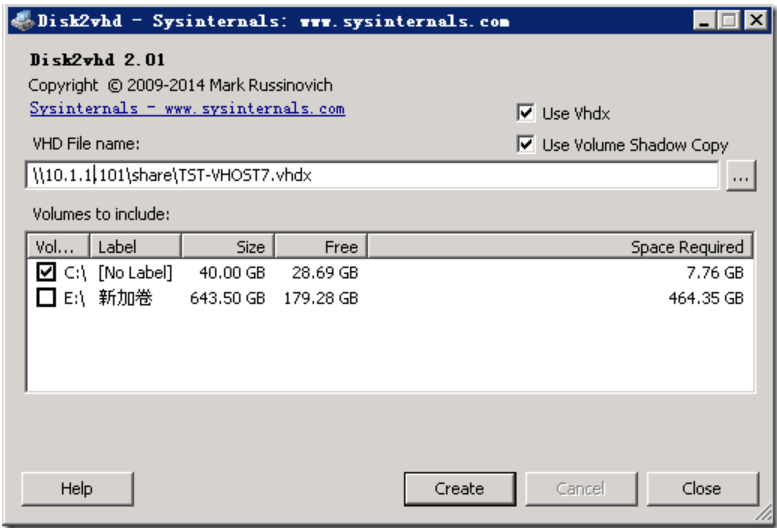Image resolution: width=777 pixels, height=528 pixels.
Task: Click the Create button
Action: click(x=459, y=488)
